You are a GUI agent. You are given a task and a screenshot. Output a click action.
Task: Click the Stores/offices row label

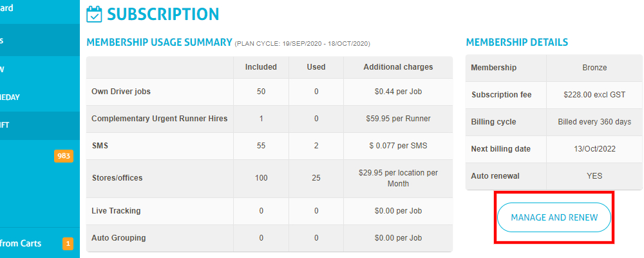[x=117, y=178]
